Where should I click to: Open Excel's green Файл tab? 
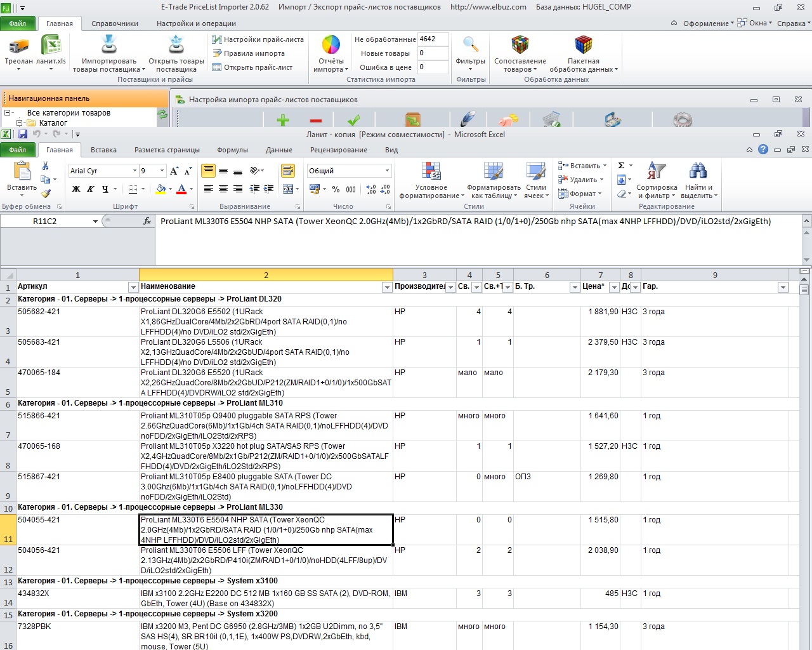pos(18,150)
